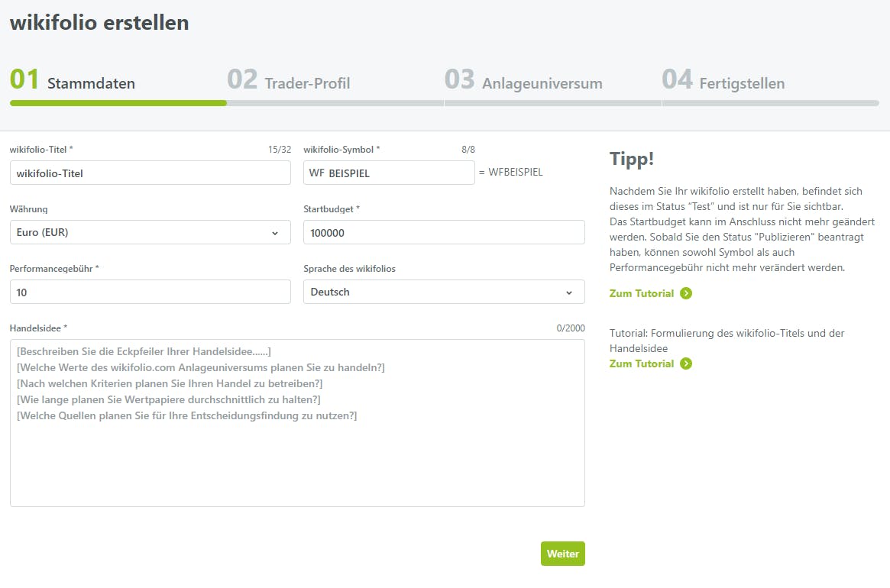The height and width of the screenshot is (588, 890).
Task: Open the Sprache des wikifolios dropdown
Action: coord(444,292)
